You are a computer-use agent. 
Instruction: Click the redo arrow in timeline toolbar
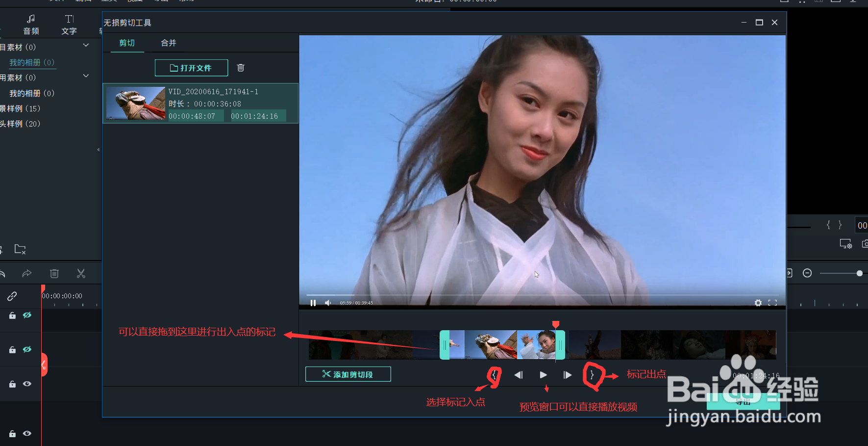[x=27, y=273]
